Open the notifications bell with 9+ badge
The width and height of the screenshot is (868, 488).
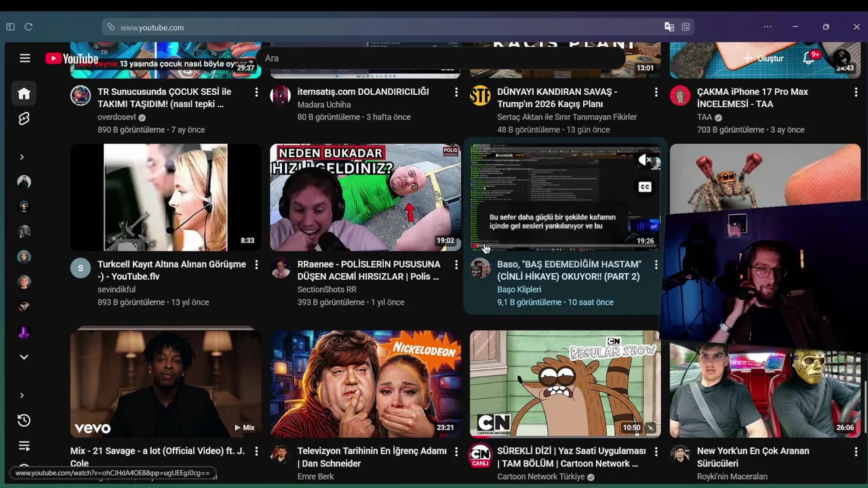tap(809, 58)
